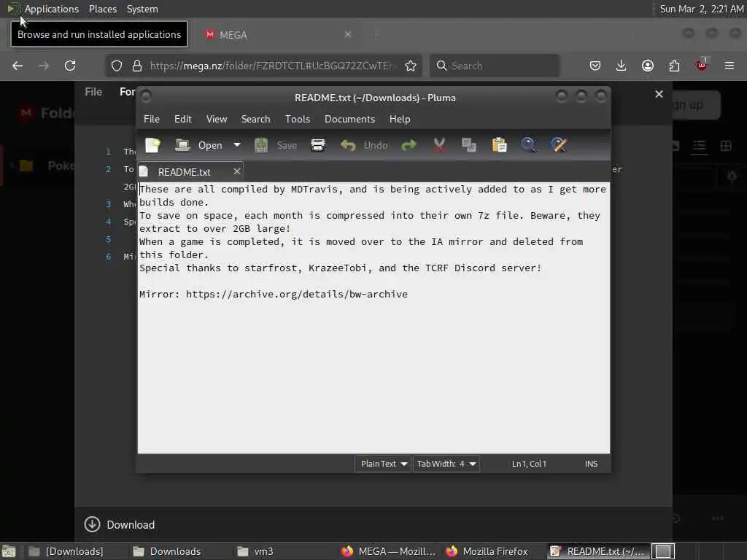Go forward in Firefox
Screen dimensions: 747x560
(x=44, y=66)
